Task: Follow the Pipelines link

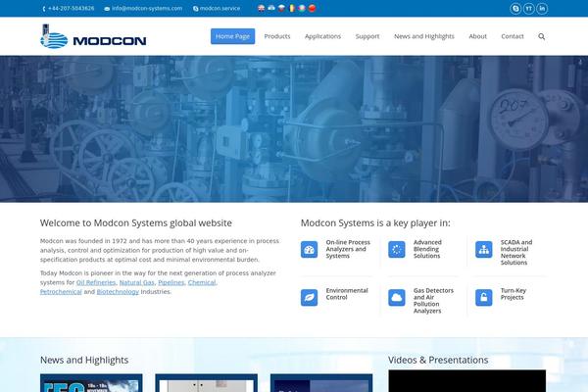Action: (x=171, y=282)
